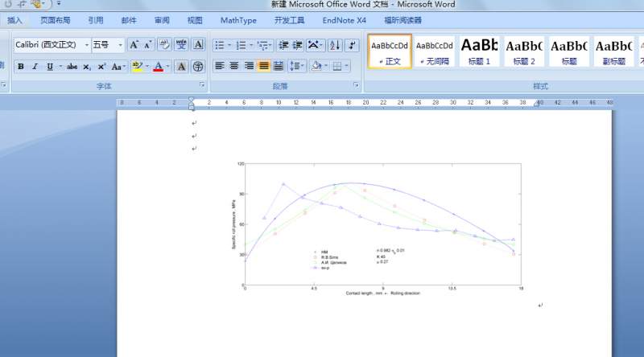Open the font size 五号 dropdown
The height and width of the screenshot is (357, 644).
[120, 45]
